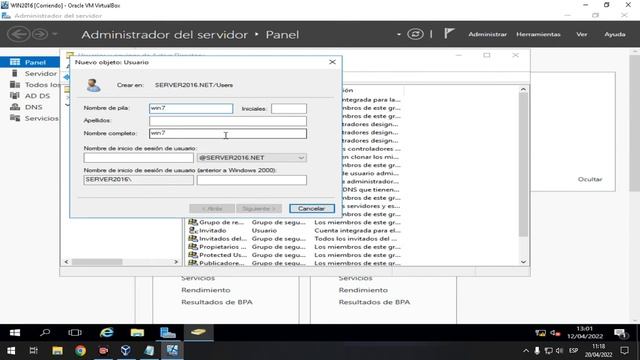Switch to Active Directory Users taskbar icon

(198, 333)
